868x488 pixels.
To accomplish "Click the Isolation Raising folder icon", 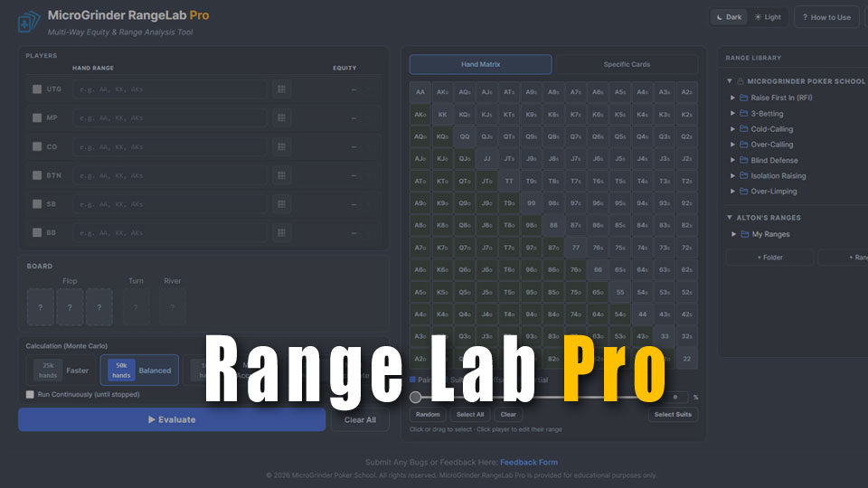I will [x=743, y=176].
